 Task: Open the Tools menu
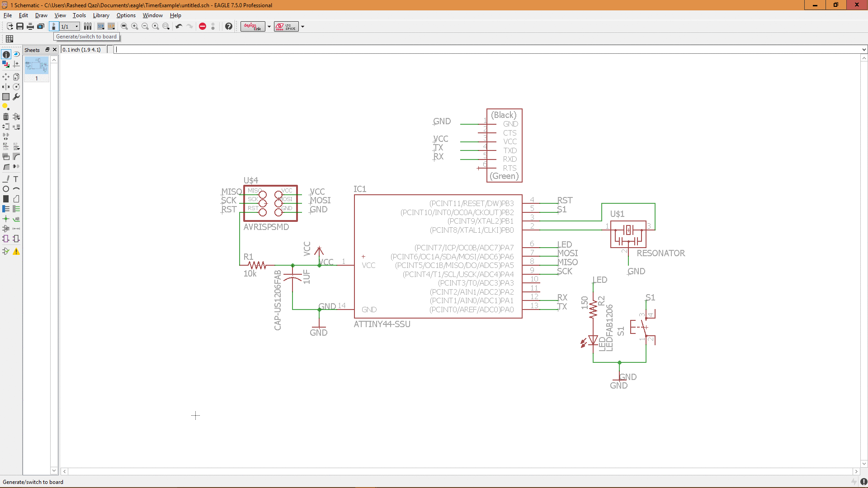79,15
